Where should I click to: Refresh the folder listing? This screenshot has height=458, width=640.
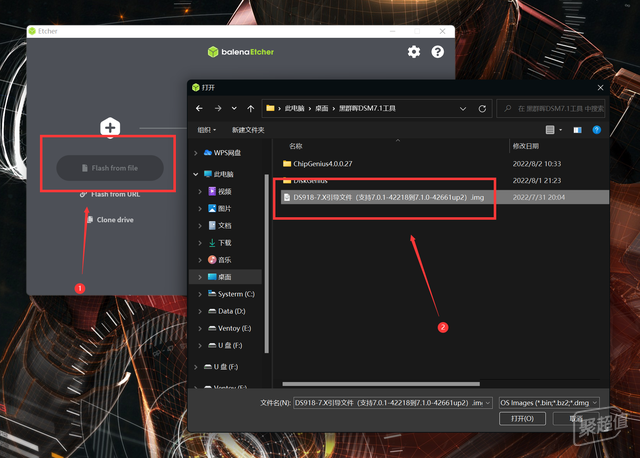[x=482, y=109]
